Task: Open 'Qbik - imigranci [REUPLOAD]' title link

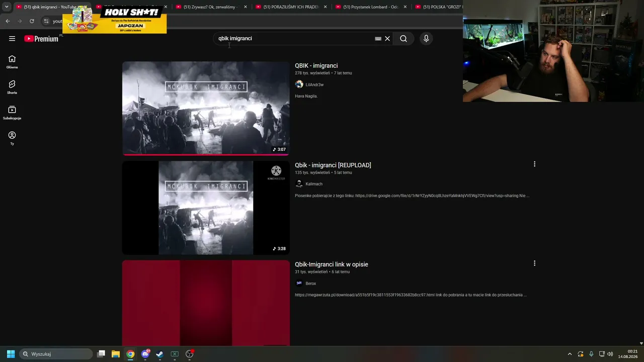Action: tap(333, 165)
